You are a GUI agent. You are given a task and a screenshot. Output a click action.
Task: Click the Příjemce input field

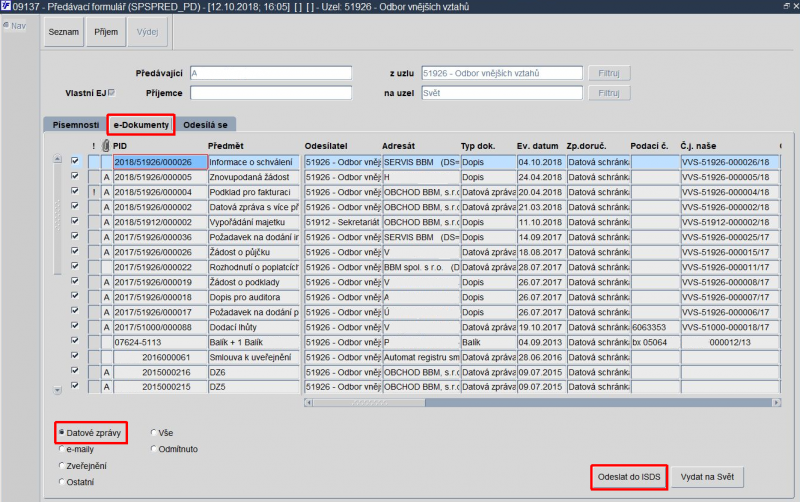[271, 93]
